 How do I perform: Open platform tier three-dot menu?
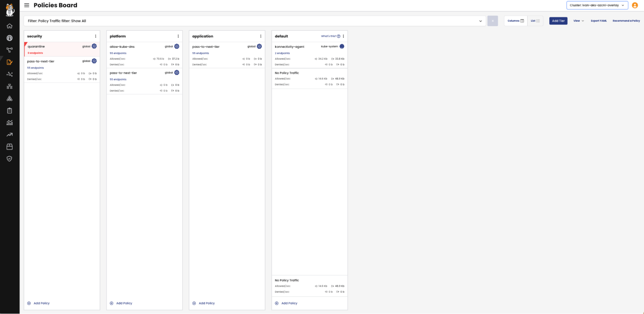(178, 36)
